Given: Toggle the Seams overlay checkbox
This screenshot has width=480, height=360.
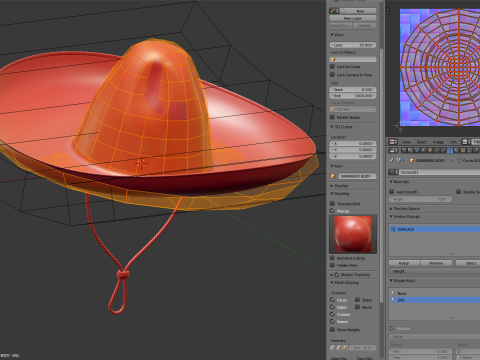Looking at the screenshot, I should (332, 321).
